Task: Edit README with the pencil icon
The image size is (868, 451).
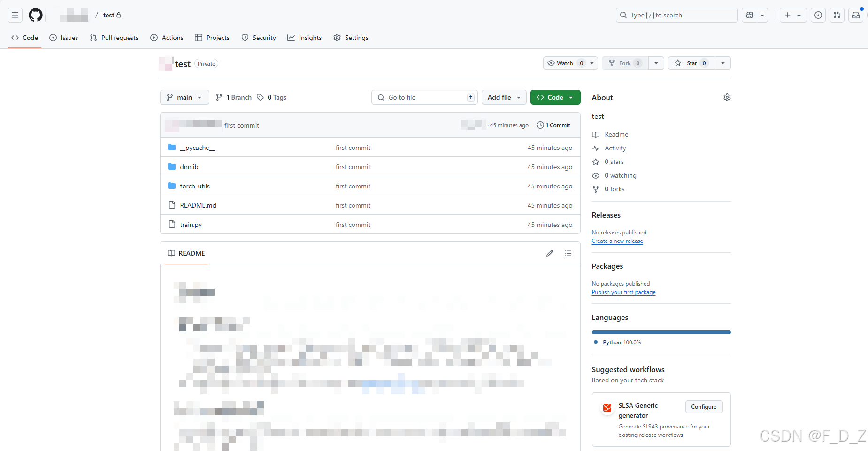Action: pyautogui.click(x=550, y=253)
